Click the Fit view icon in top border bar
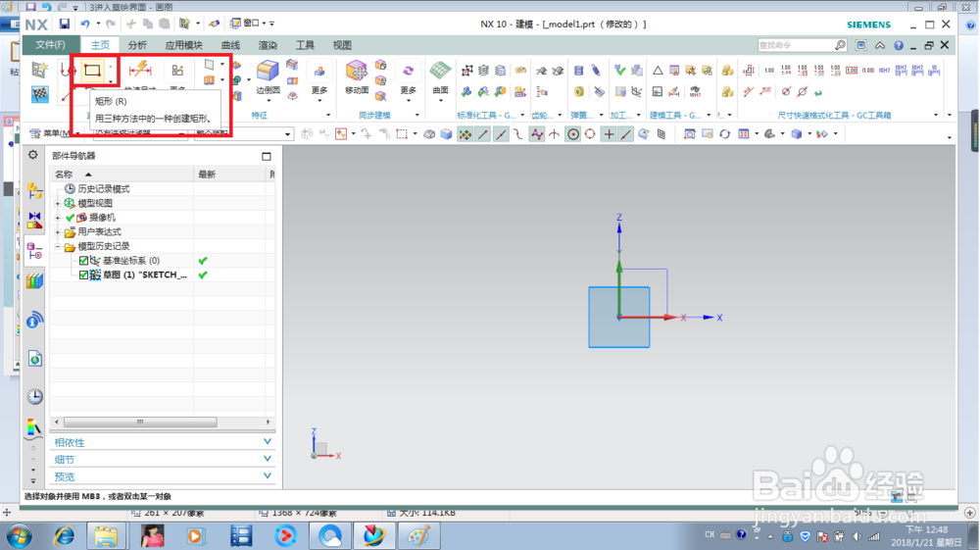The height and width of the screenshot is (550, 980). pos(689,133)
